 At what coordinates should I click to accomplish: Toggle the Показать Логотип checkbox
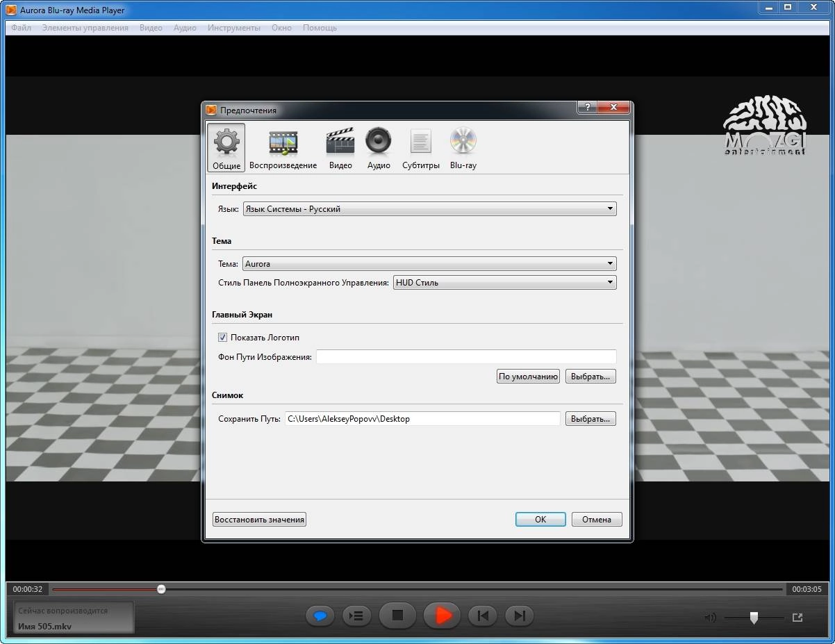(222, 338)
